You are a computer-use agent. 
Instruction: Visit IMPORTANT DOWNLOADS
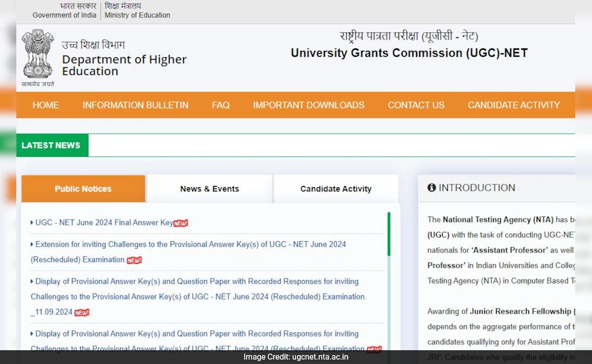309,105
